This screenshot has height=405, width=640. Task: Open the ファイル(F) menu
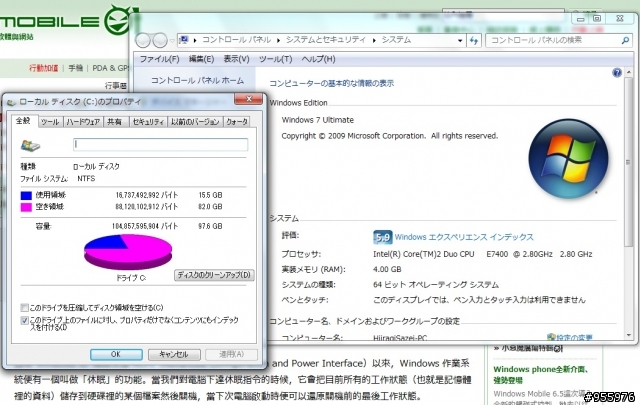click(159, 59)
